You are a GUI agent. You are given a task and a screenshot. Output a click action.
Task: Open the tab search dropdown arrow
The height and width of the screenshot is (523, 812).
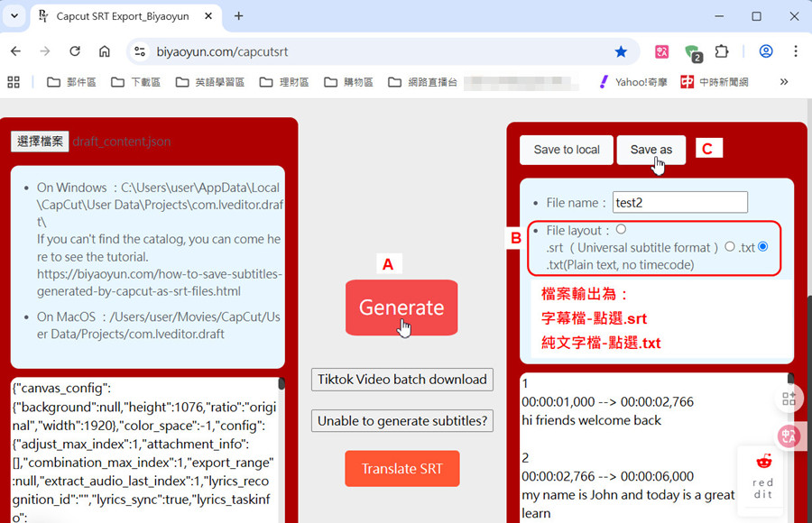pos(14,16)
